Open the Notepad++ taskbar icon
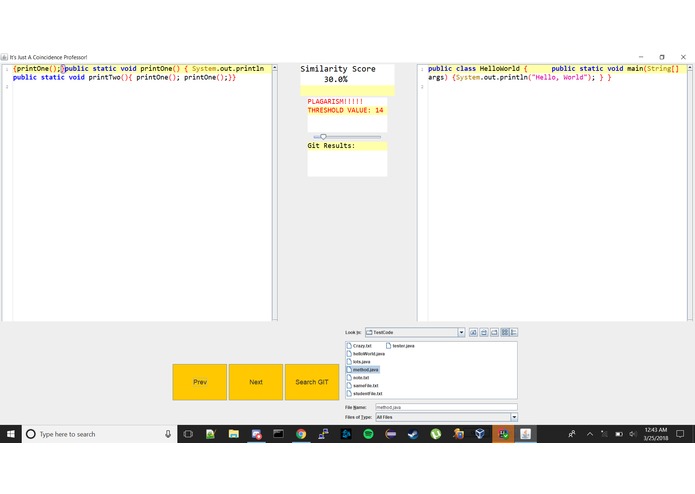Image resolution: width=695 pixels, height=494 pixels. point(211,434)
